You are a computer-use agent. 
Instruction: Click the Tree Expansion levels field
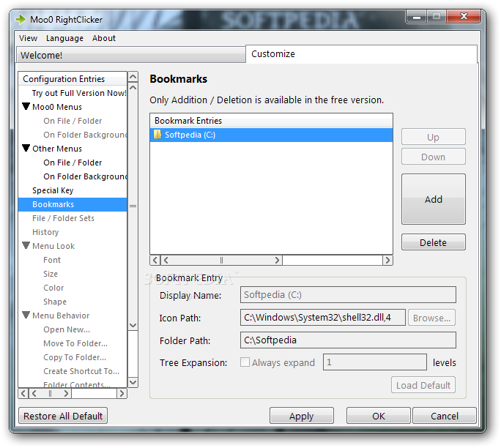tap(375, 362)
